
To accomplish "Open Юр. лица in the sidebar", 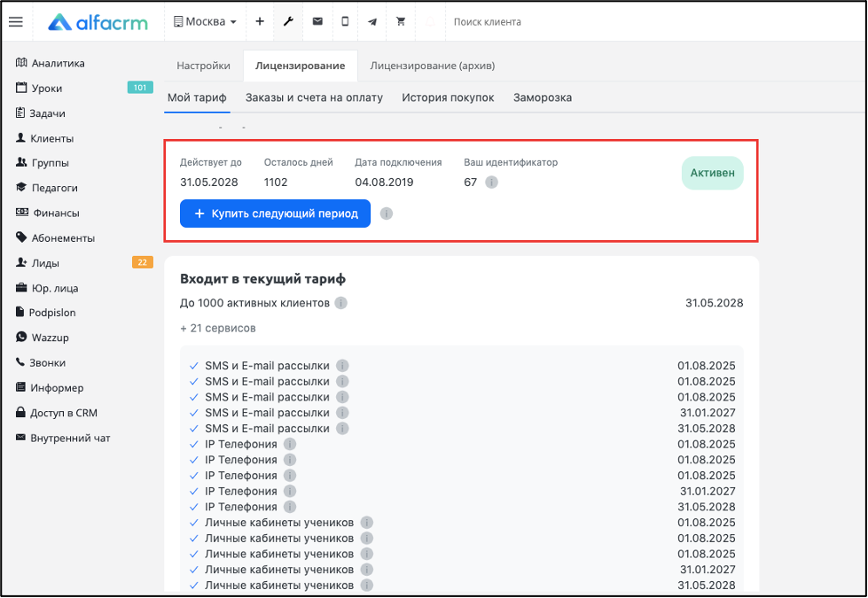I will [55, 288].
